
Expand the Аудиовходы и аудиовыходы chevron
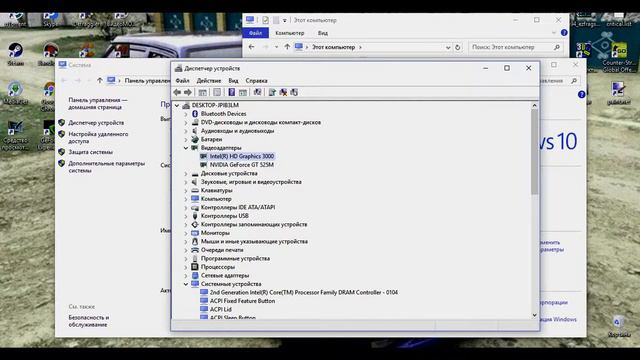[186, 131]
